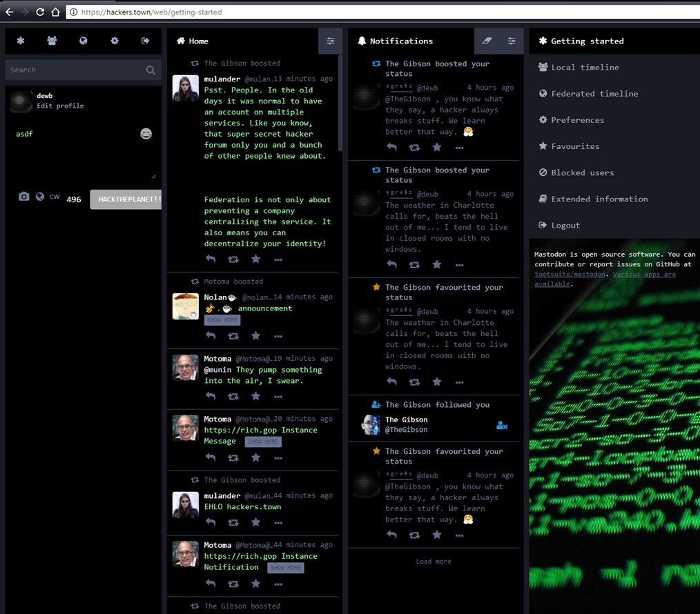
Task: Open Federated timeline globe icon in left nav
Action: pyautogui.click(x=83, y=41)
